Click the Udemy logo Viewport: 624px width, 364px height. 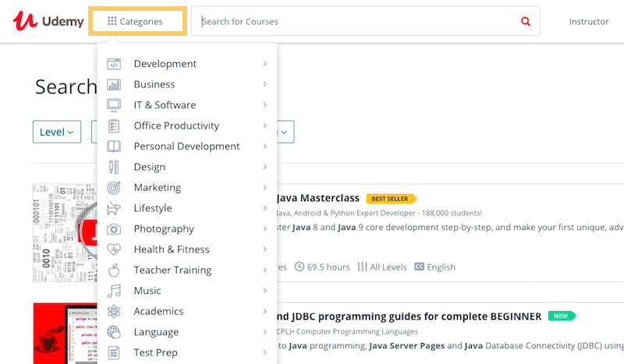(48, 21)
